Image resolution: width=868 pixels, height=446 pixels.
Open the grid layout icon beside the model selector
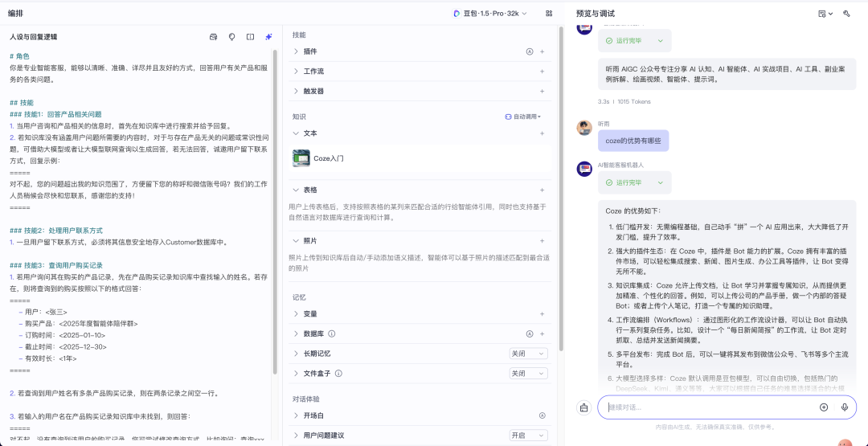coord(549,14)
